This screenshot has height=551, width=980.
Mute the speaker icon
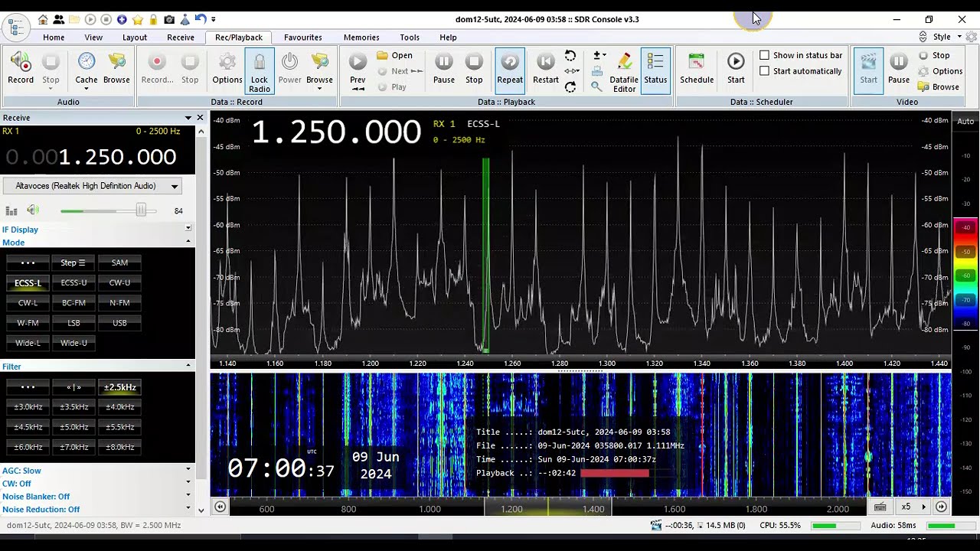(x=32, y=210)
